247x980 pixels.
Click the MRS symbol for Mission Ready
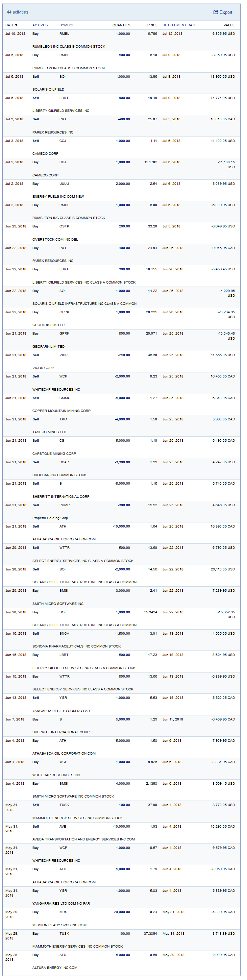pos(63,912)
